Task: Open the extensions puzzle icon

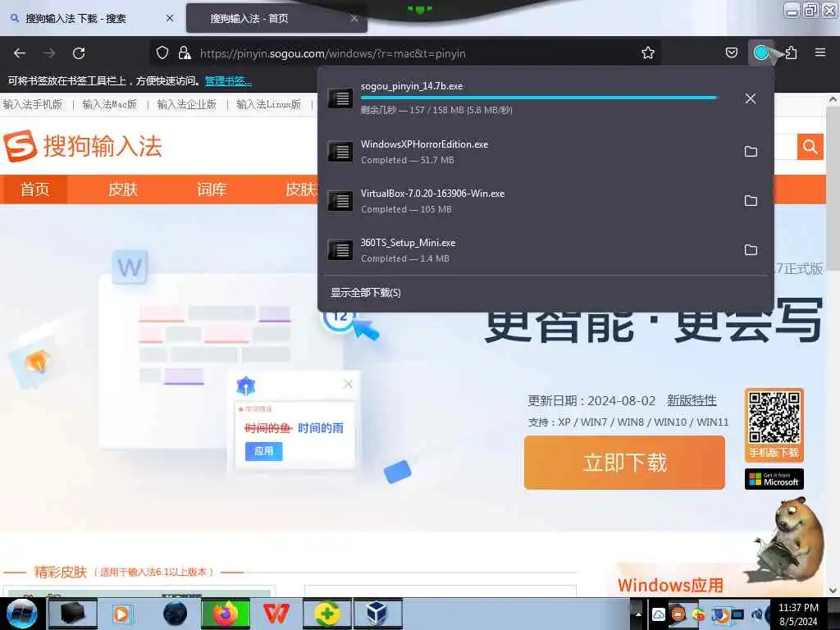Action: pos(791,53)
